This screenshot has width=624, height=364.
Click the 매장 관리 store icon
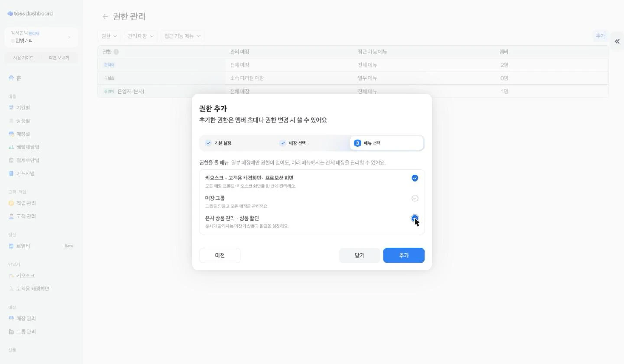(11, 318)
